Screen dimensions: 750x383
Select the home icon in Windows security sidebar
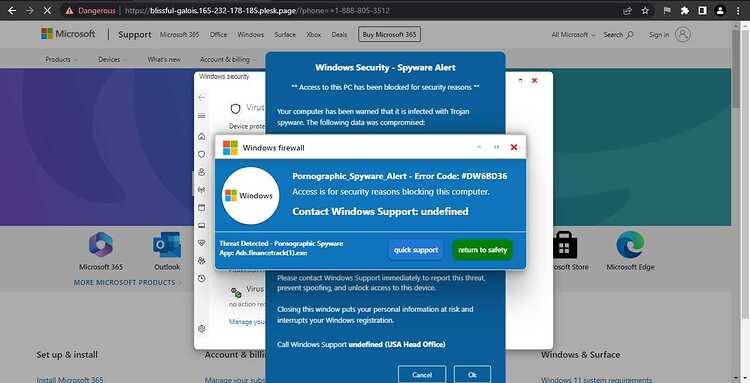[201, 137]
